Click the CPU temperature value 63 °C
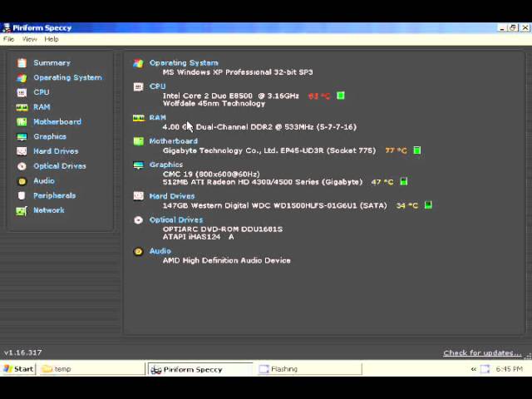This screenshot has height=399, width=532. 319,96
